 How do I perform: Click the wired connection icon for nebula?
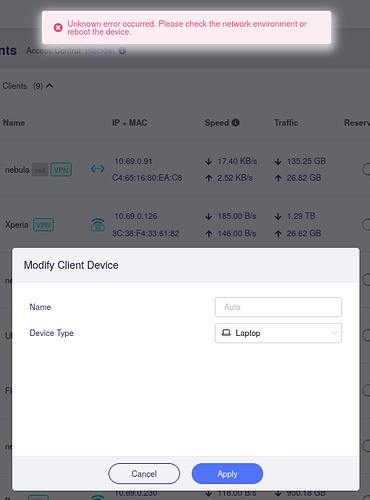98,169
